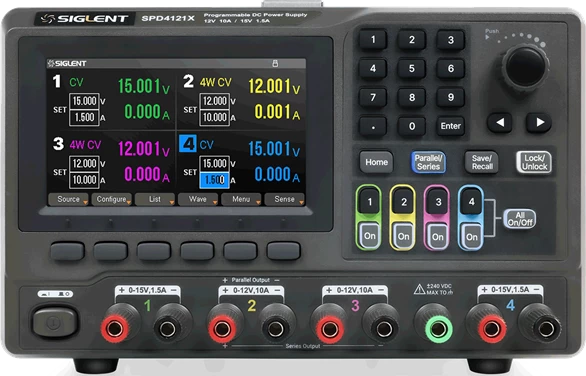Viewport: 586px width, 376px height.
Task: Toggle channel 1 output On
Action: tap(370, 236)
